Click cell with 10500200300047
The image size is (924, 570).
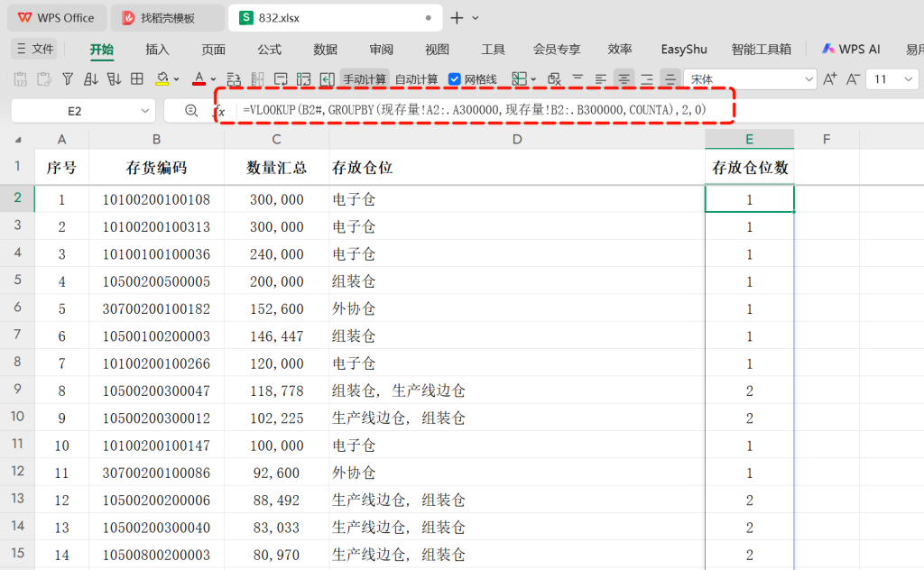[156, 391]
